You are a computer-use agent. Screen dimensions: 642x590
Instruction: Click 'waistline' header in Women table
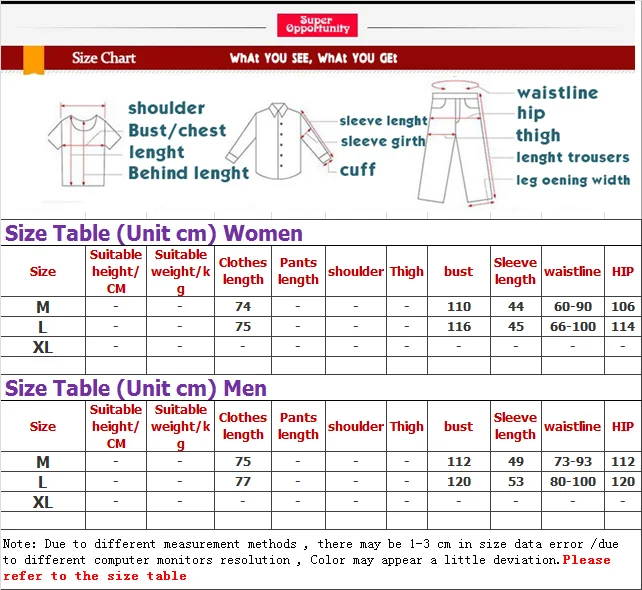point(572,271)
